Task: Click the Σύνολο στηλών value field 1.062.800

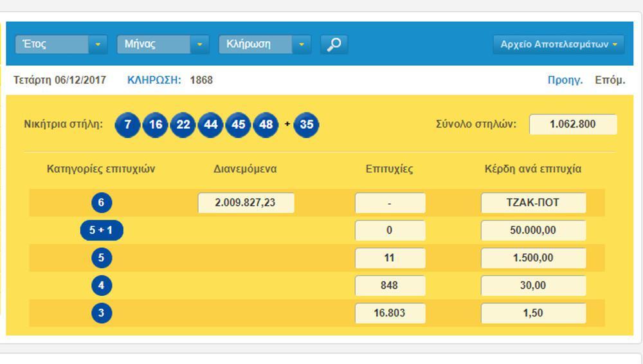Action: pos(572,124)
